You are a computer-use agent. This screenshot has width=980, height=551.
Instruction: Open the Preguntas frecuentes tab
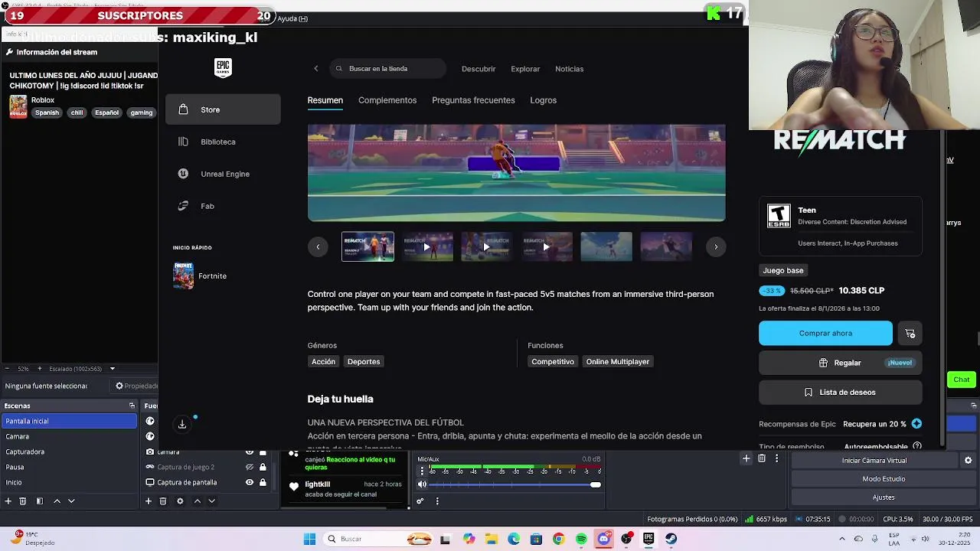point(473,100)
